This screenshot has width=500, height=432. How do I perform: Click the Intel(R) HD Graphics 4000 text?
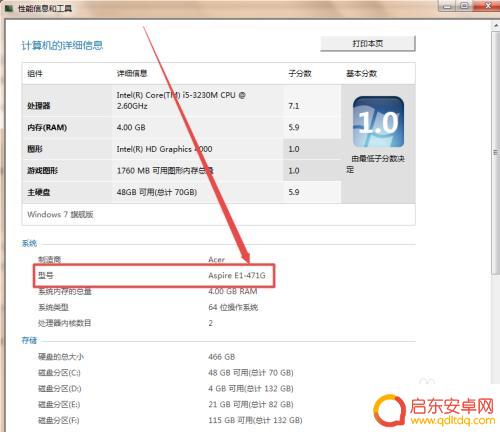pyautogui.click(x=164, y=149)
